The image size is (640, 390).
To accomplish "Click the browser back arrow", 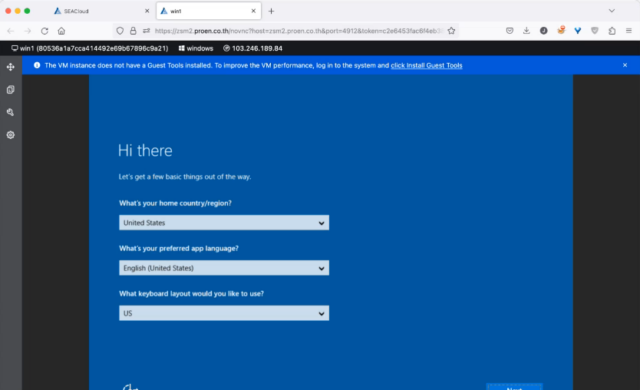I will [11, 31].
